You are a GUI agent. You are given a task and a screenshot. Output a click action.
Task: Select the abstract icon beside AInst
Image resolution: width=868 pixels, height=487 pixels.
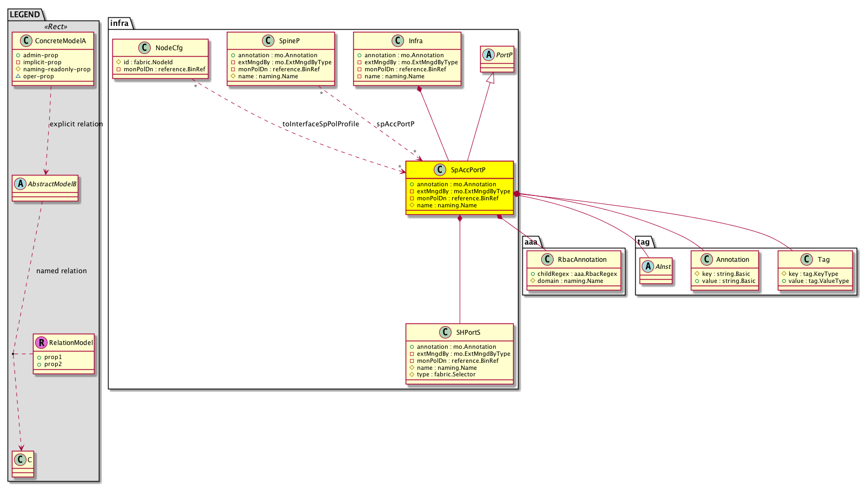click(648, 267)
